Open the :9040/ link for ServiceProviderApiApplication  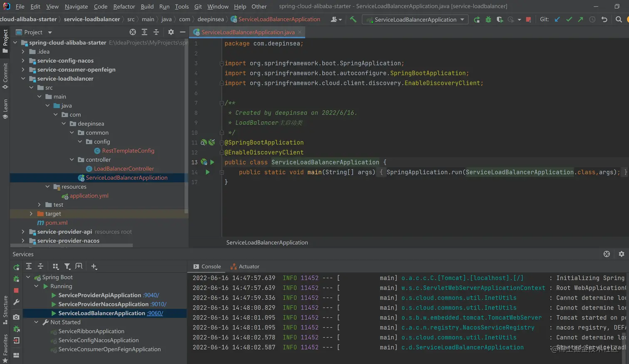151,295
